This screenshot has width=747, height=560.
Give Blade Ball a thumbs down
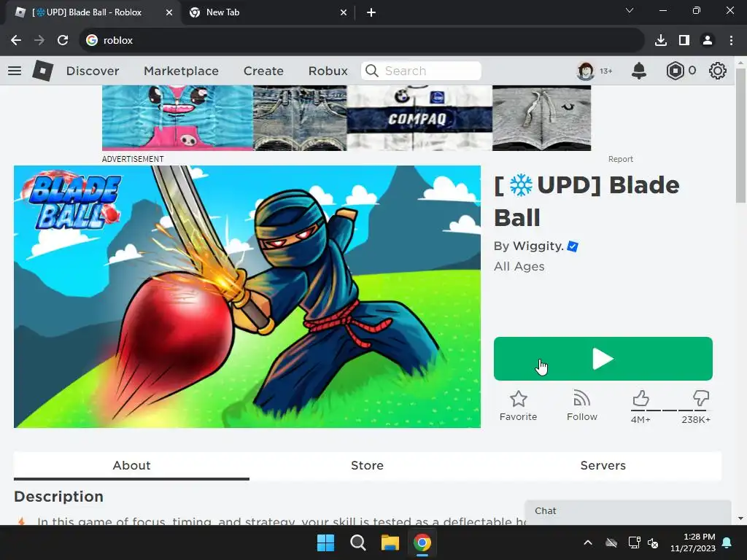701,398
